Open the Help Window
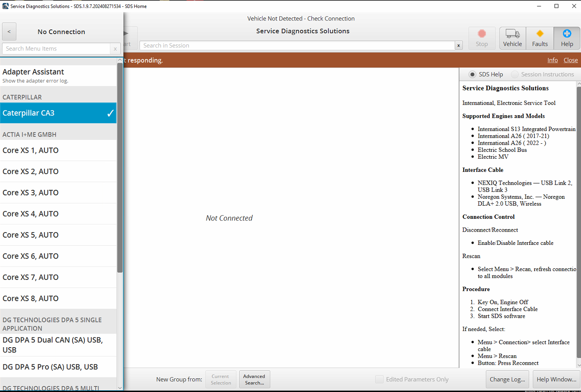This screenshot has height=392, width=581. [x=556, y=379]
